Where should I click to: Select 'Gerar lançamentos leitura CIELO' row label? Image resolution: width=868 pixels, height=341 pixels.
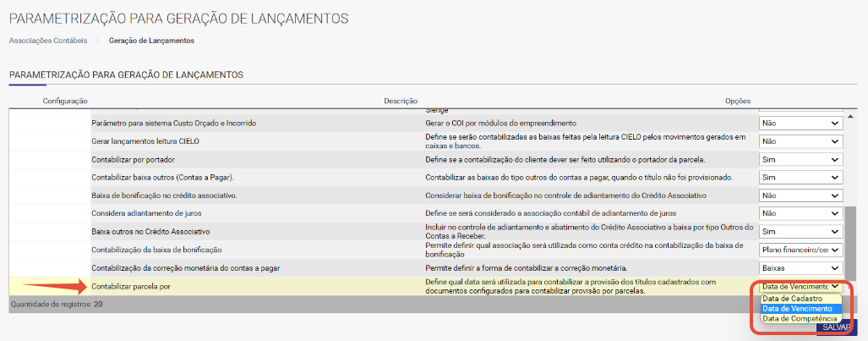145,141
